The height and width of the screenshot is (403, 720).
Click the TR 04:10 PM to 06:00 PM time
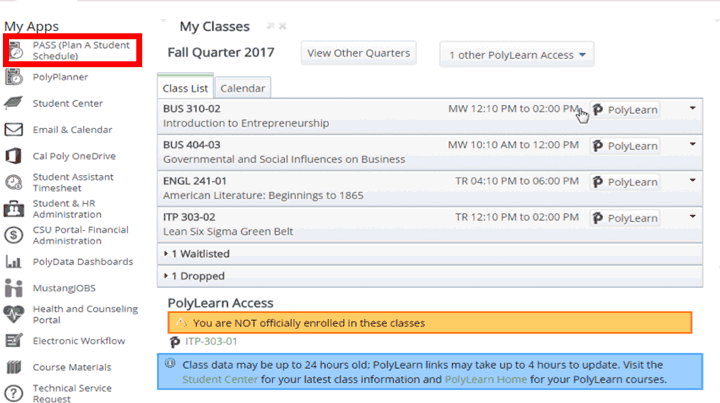[x=517, y=181]
